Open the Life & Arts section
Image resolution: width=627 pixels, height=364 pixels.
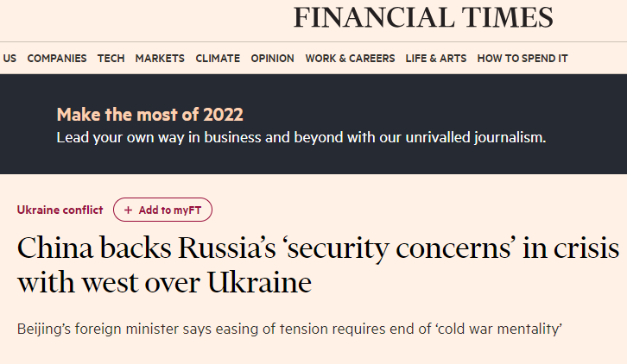point(436,59)
